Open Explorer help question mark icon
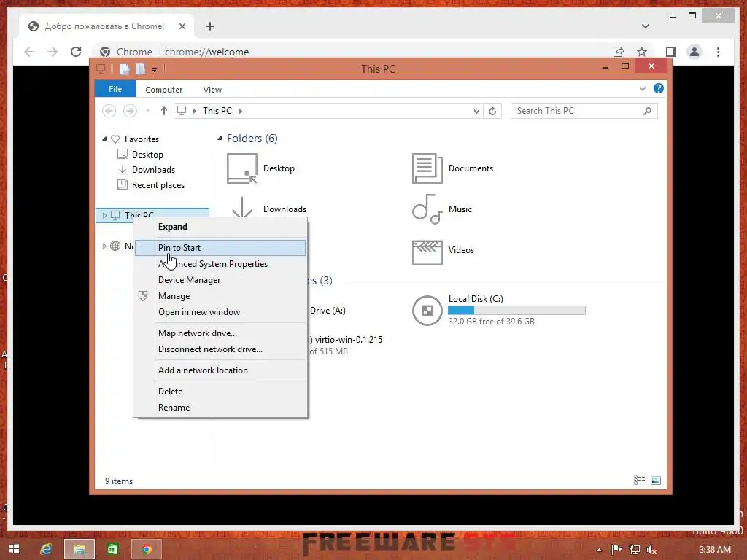This screenshot has width=747, height=560. (659, 88)
